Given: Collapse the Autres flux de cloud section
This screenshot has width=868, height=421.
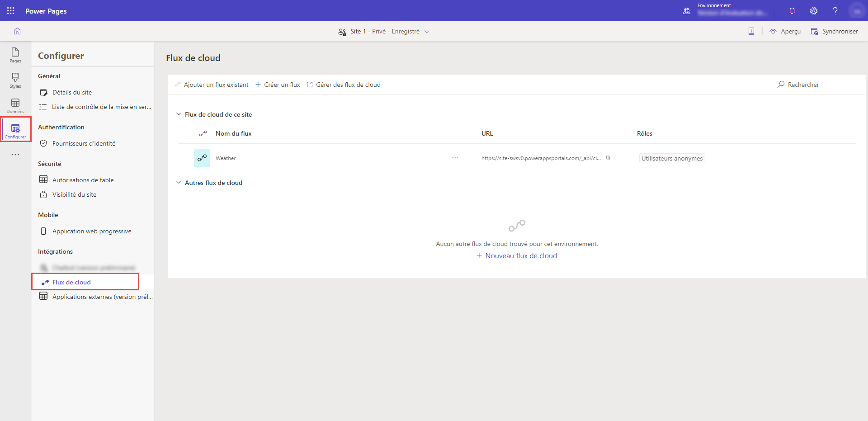Looking at the screenshot, I should pos(179,182).
